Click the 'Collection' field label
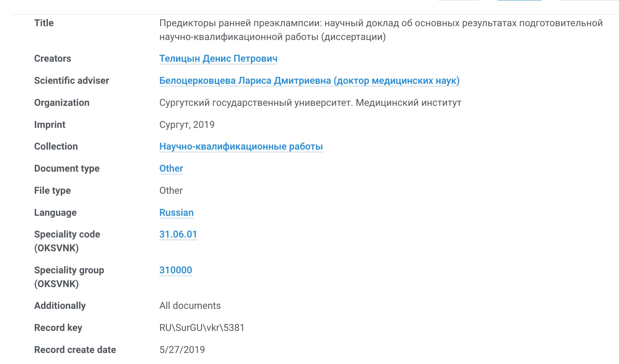The image size is (619, 364). [x=56, y=146]
